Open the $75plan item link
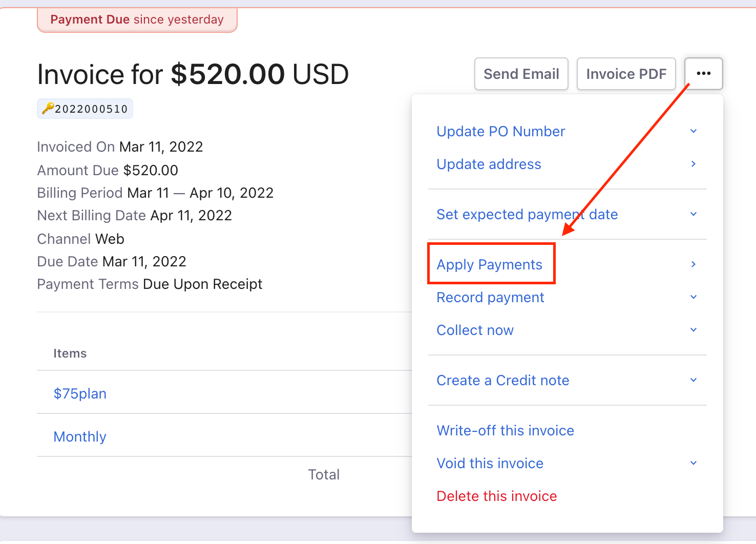Viewport: 756px width, 544px height. pos(80,393)
